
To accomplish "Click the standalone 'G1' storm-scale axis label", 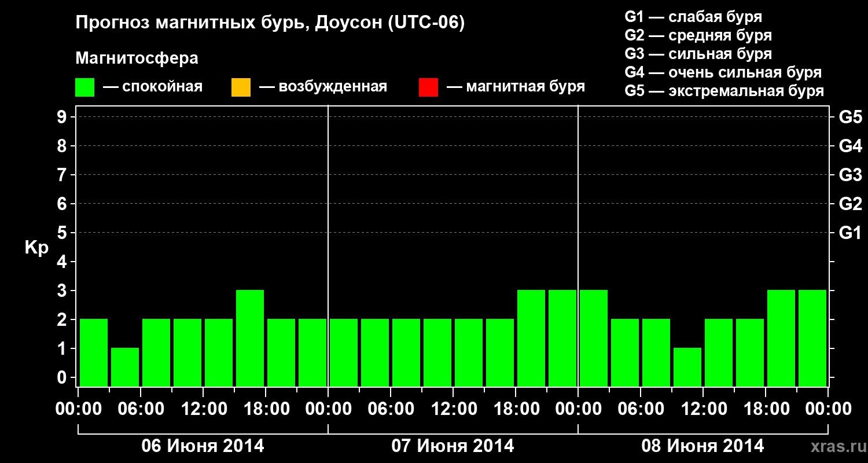I will 850,233.
